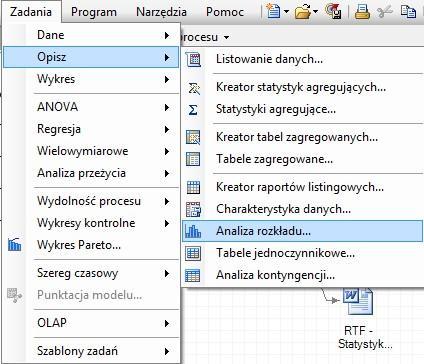Screen dimensions: 424x364
Task: Choose Kreator statystyk agregujących… entry
Action: 302,87
